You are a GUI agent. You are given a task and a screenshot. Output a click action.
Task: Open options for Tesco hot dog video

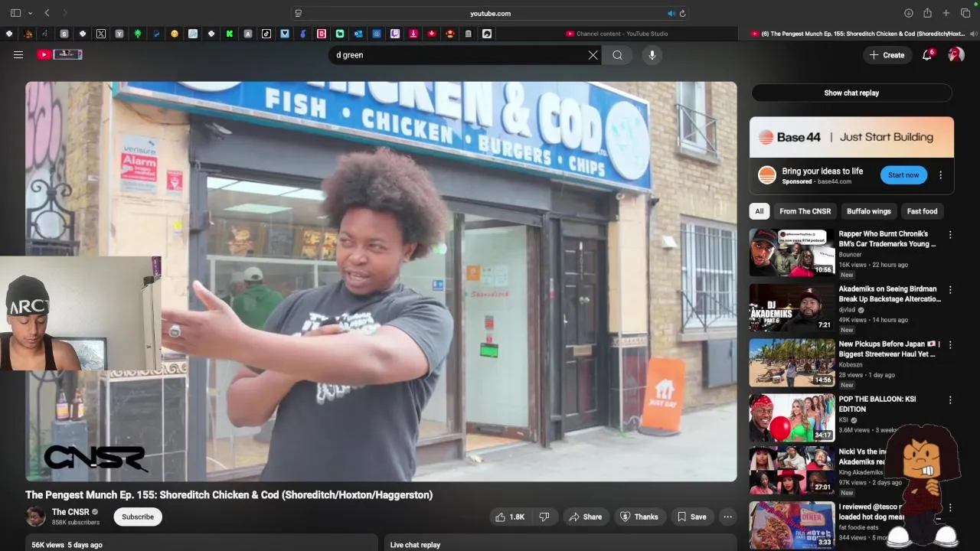pos(950,507)
